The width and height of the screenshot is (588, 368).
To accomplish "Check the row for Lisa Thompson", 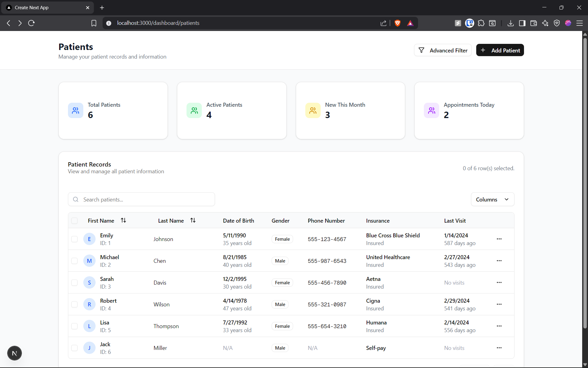I will [x=74, y=326].
